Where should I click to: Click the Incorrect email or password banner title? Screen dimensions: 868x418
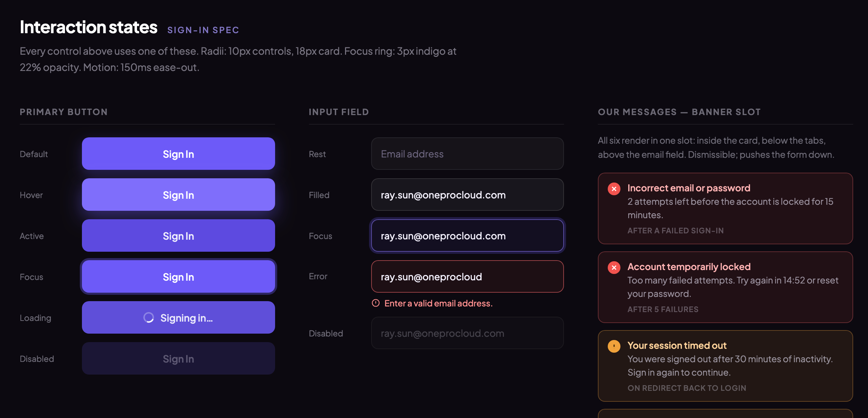coord(689,188)
